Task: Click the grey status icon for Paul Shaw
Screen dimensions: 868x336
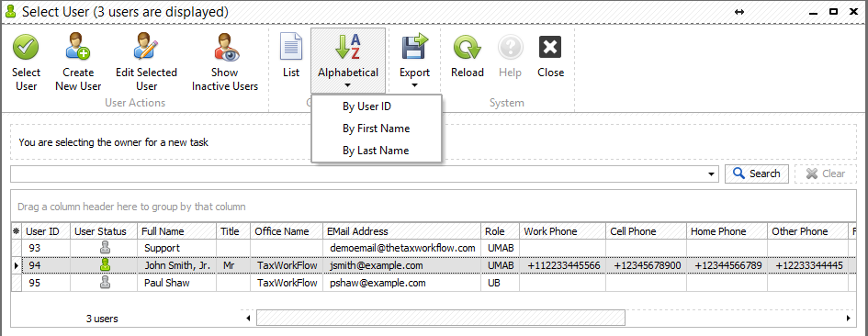Action: [x=105, y=283]
